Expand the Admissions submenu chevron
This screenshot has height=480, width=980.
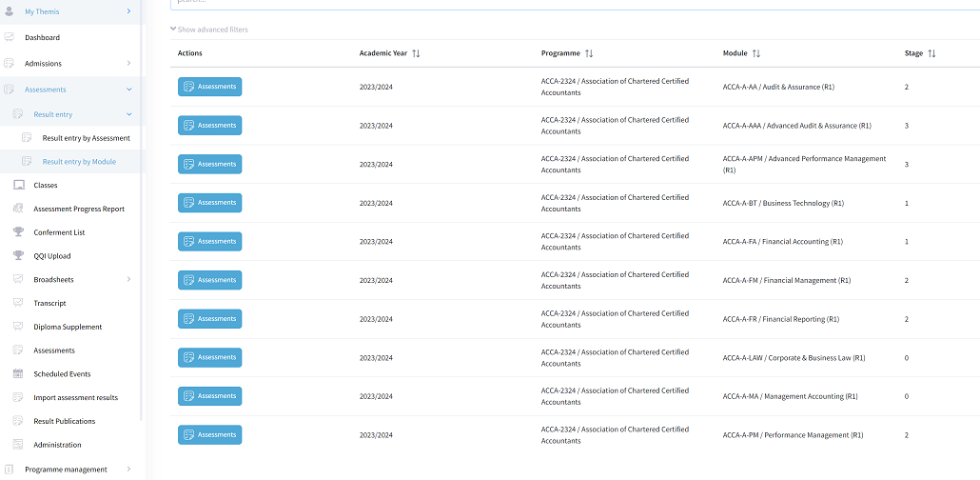pyautogui.click(x=128, y=63)
